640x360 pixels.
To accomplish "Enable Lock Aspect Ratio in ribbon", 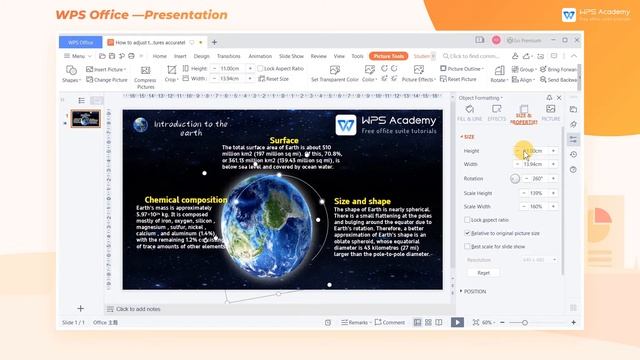I will [260, 69].
